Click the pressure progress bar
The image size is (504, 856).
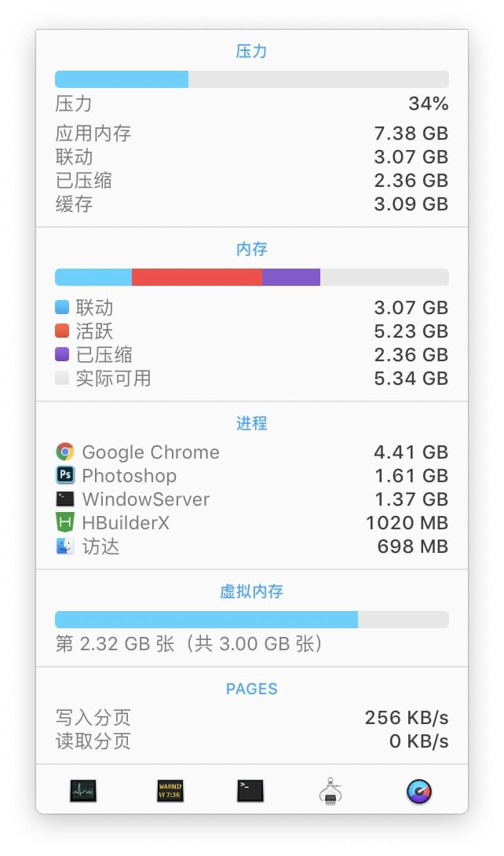(252, 79)
